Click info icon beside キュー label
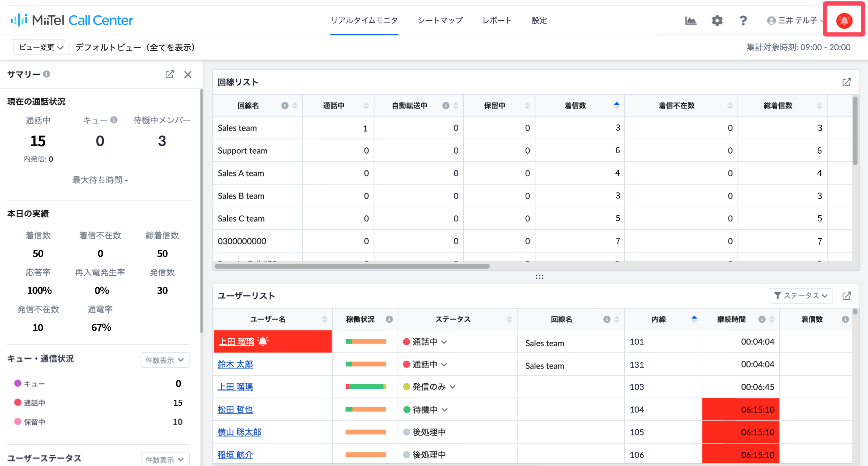Screen dimensions: 868x466 click(x=114, y=120)
